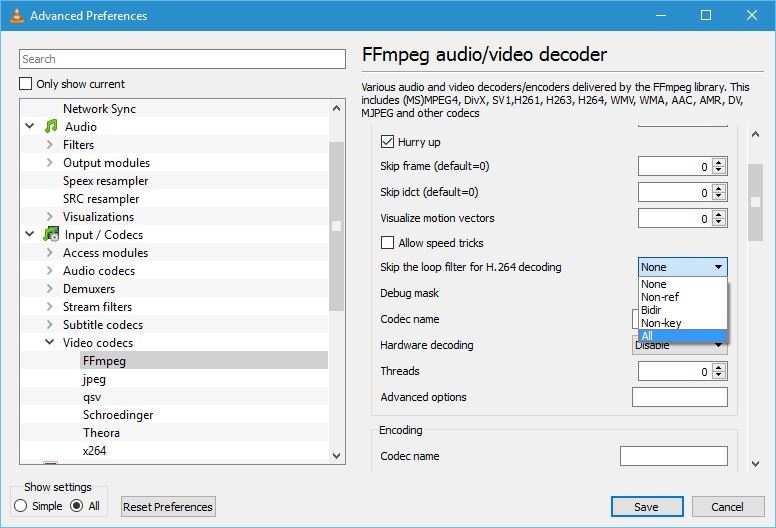Viewport: 776px width, 528px height.
Task: Open the skip loop filter dropdown
Action: pyautogui.click(x=682, y=267)
